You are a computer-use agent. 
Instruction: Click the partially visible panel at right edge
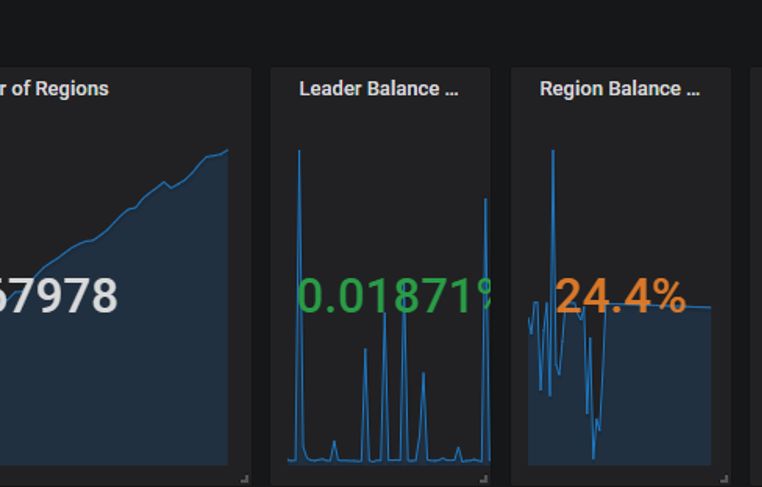tap(756, 270)
